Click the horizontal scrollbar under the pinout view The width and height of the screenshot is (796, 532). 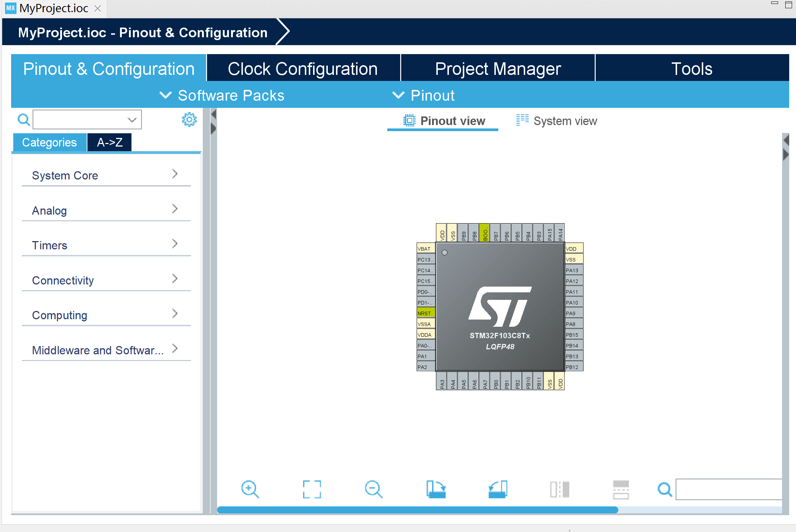click(x=417, y=510)
